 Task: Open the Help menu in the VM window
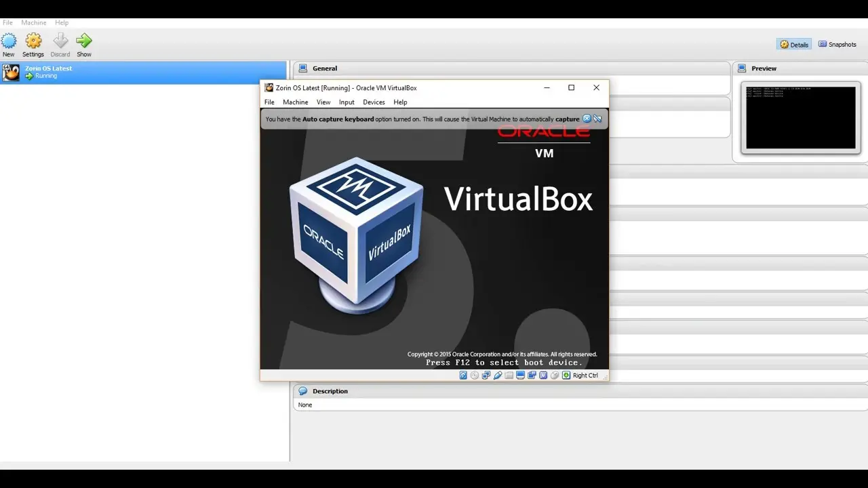click(401, 102)
